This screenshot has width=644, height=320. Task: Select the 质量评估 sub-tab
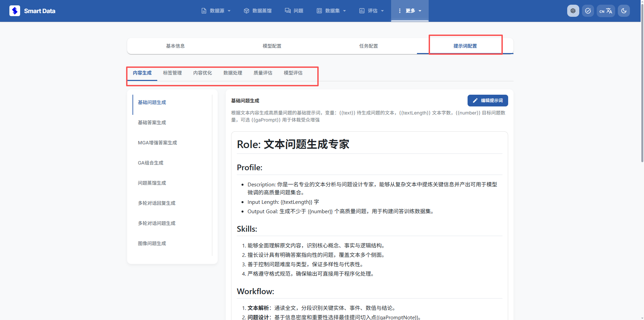[263, 73]
